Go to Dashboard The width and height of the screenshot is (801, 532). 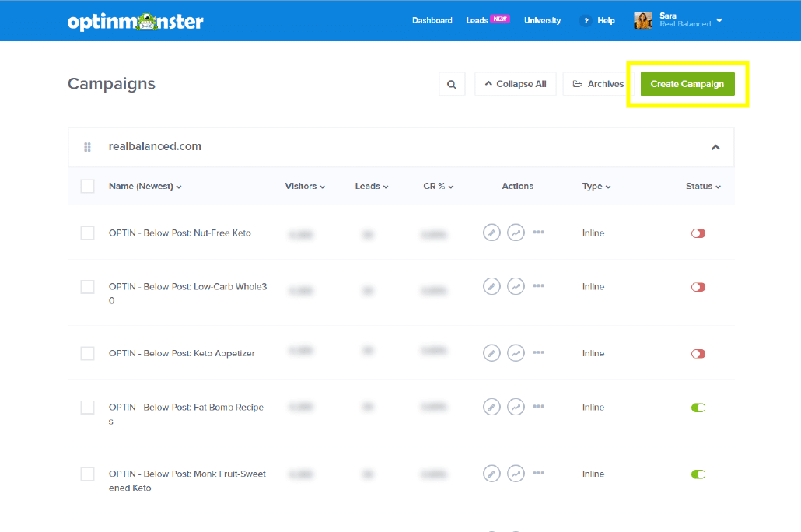(x=432, y=20)
